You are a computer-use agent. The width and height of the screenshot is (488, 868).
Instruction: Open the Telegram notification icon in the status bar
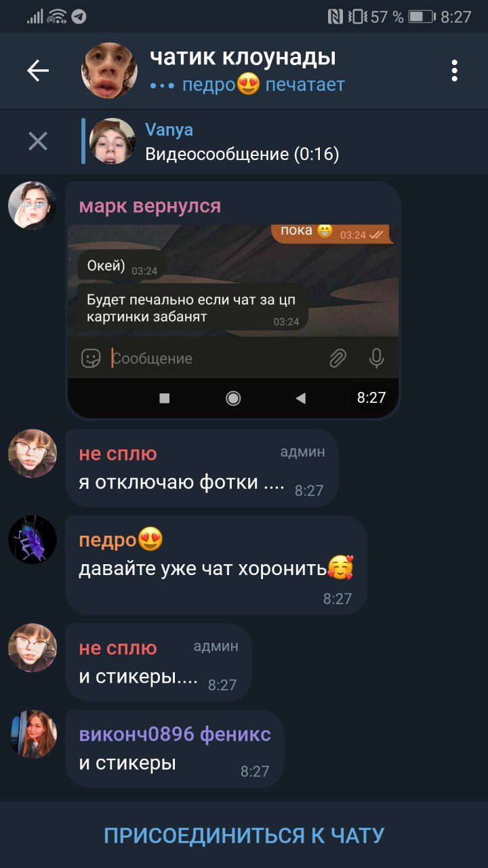tap(79, 16)
